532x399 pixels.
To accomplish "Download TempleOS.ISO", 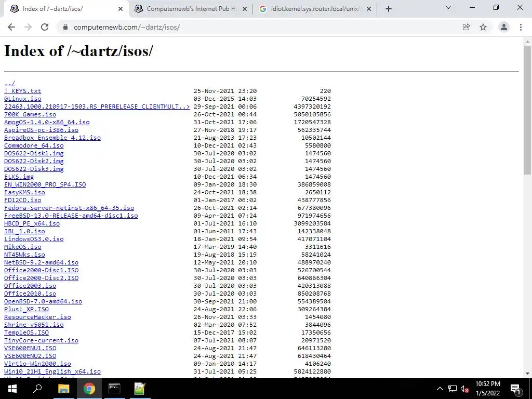I will [26, 333].
